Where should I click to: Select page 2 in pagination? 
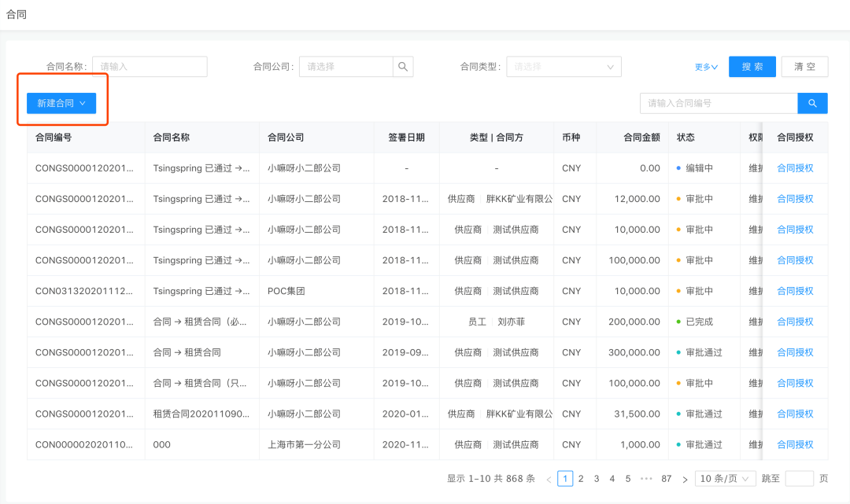pos(581,479)
